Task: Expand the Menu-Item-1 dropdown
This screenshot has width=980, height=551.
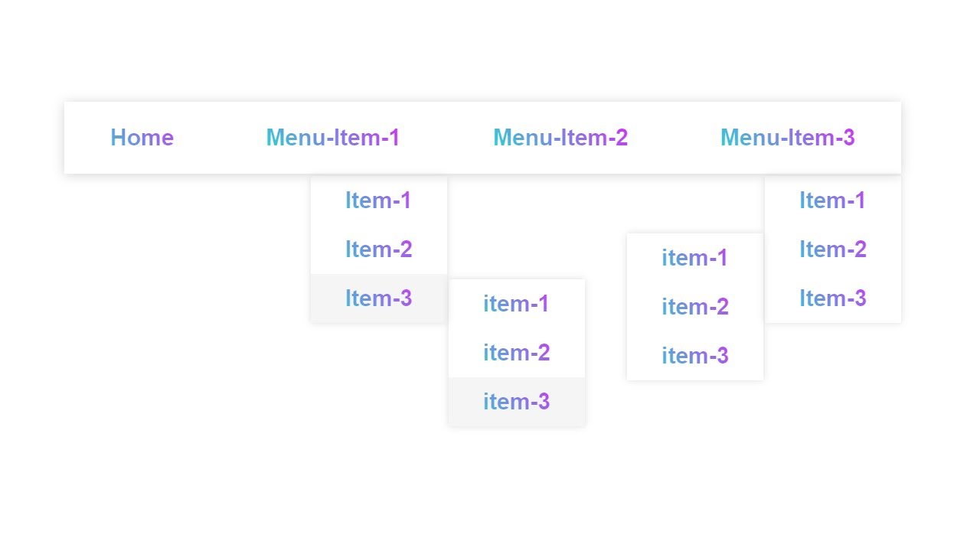Action: (x=333, y=138)
